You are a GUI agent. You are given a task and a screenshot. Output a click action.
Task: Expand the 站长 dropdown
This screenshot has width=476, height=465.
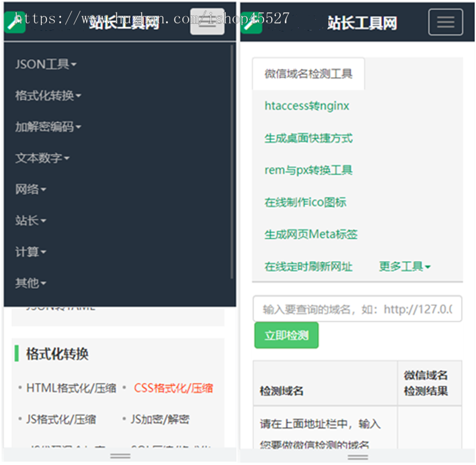(30, 221)
